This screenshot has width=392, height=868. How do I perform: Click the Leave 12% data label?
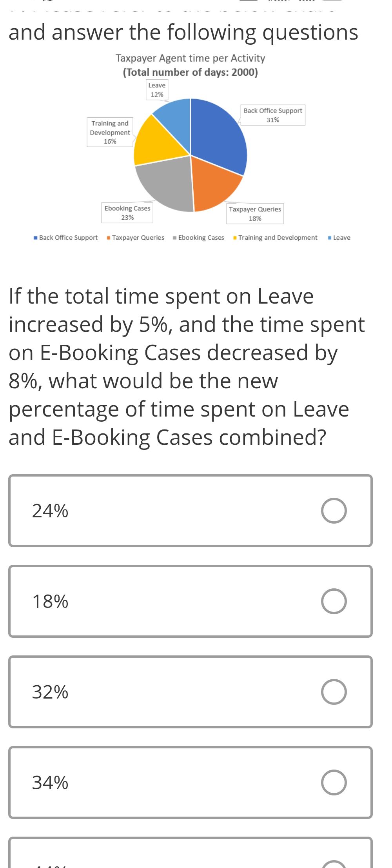156,89
